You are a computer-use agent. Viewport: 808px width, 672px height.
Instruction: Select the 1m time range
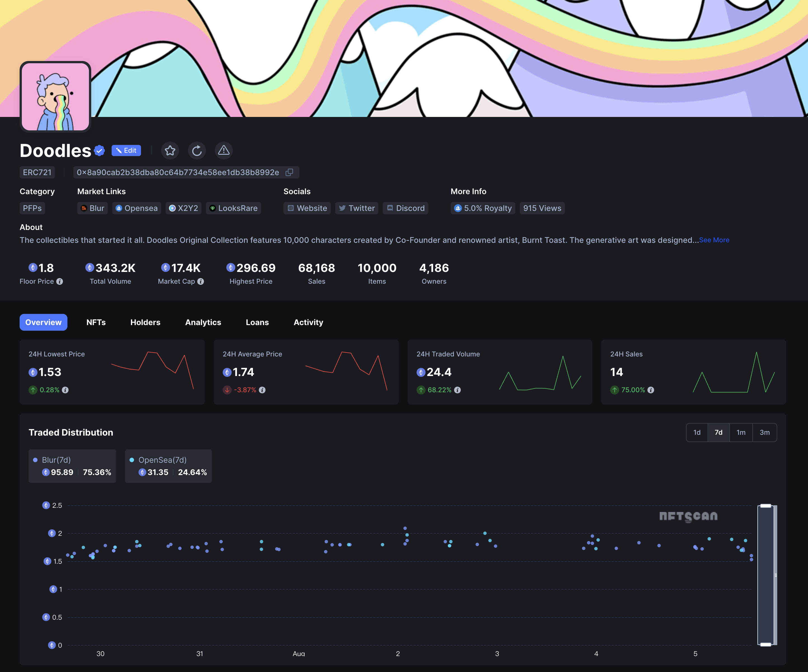[741, 432]
